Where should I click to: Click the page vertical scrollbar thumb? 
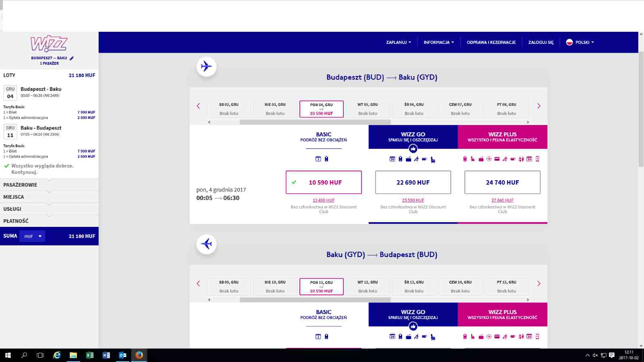pos(641,109)
